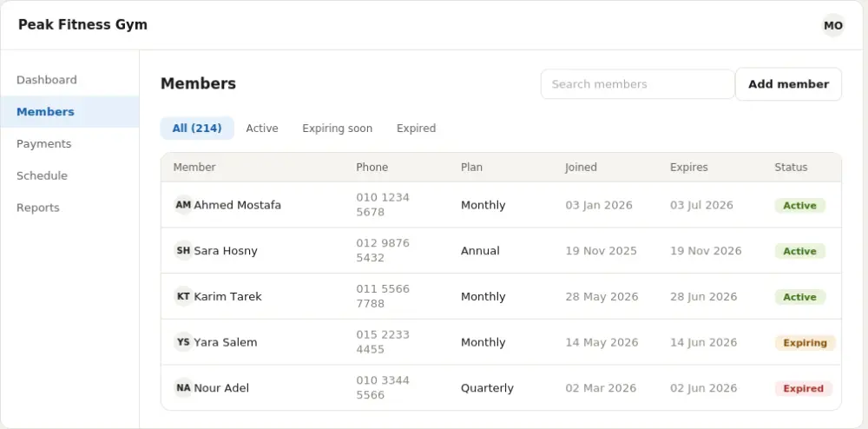Sort by the Expires column header
The height and width of the screenshot is (429, 868).
(688, 168)
